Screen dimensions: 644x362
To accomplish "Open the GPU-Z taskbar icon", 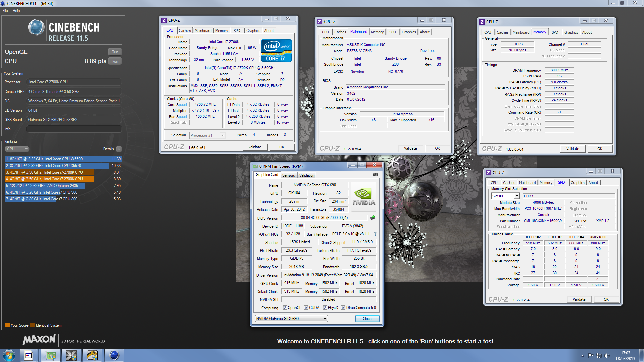I will point(51,355).
